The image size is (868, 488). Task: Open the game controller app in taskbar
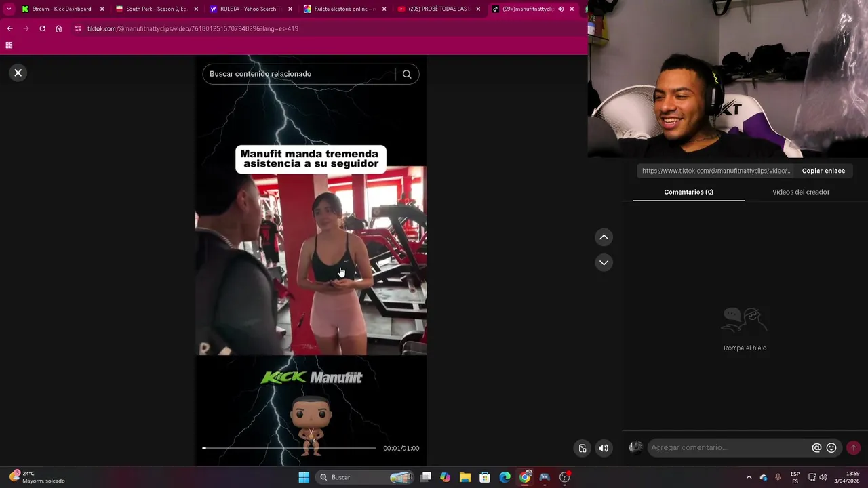click(x=545, y=477)
